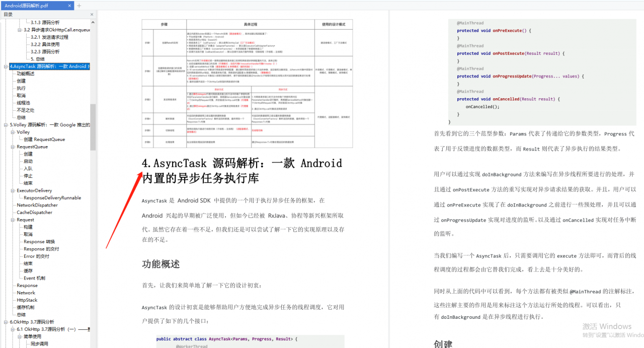
Task: Open the HttpStack outline entry
Action: [x=27, y=300]
